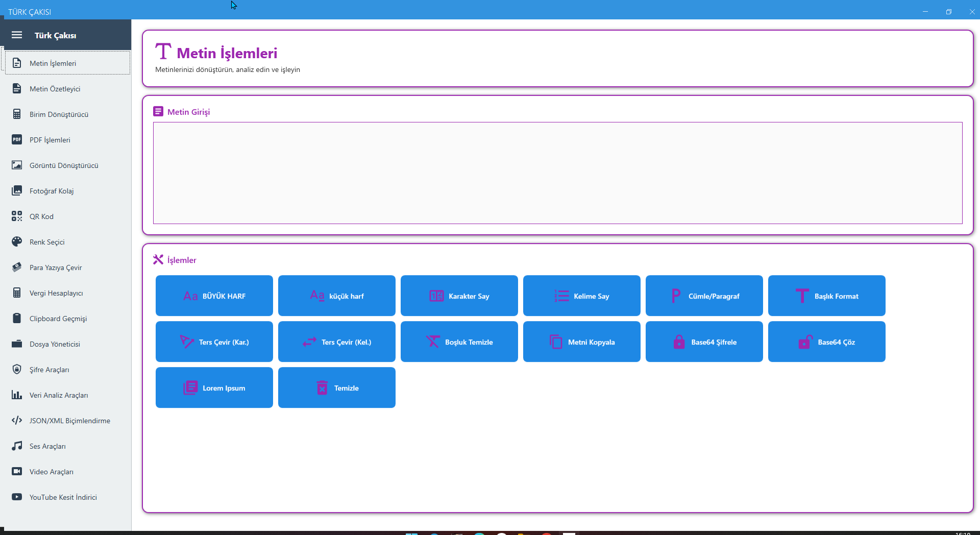Go to Video Araçları section
This screenshot has width=980, height=535.
click(52, 472)
